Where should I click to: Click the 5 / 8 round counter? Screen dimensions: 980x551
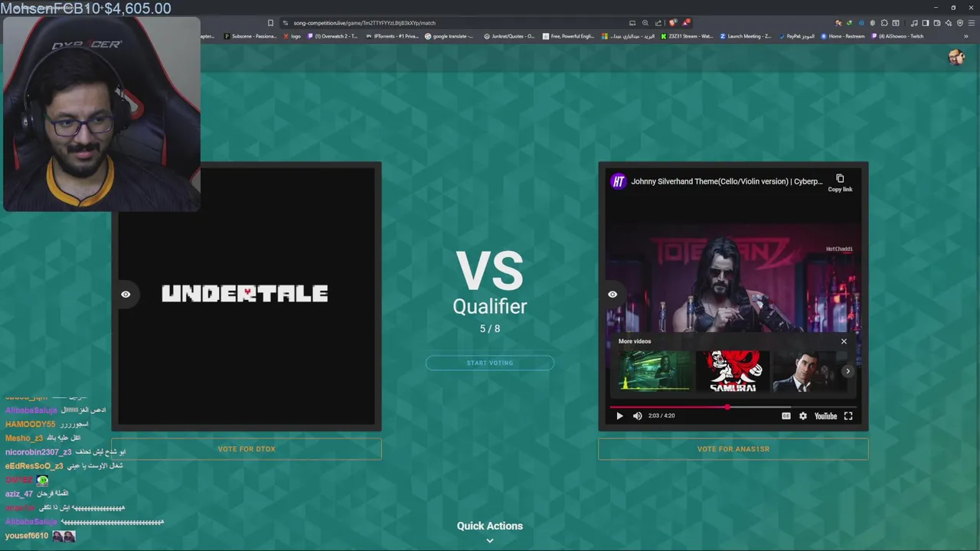click(x=490, y=328)
